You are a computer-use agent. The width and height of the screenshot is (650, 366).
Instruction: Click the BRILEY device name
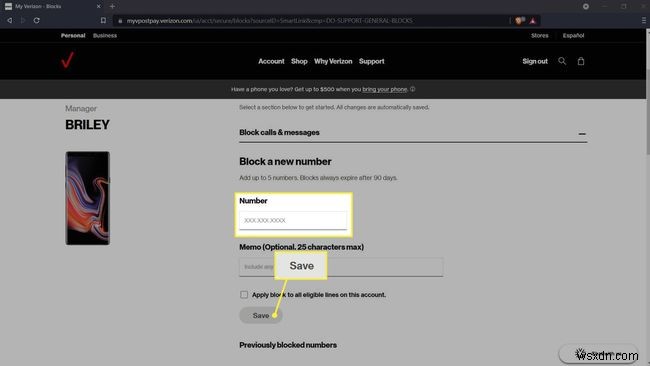click(87, 125)
